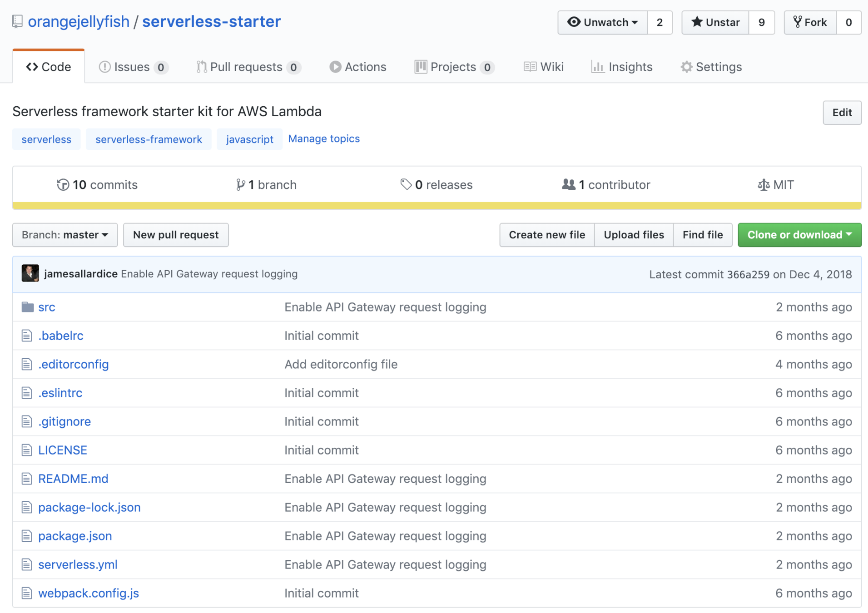This screenshot has height=613, width=868.
Task: Open the Pull requests tab
Action: (248, 67)
